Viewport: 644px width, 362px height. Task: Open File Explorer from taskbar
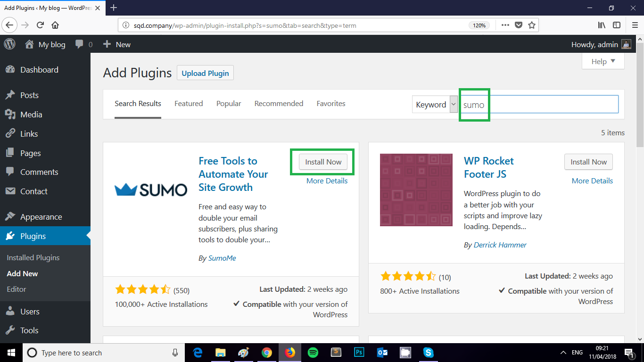[220, 353]
